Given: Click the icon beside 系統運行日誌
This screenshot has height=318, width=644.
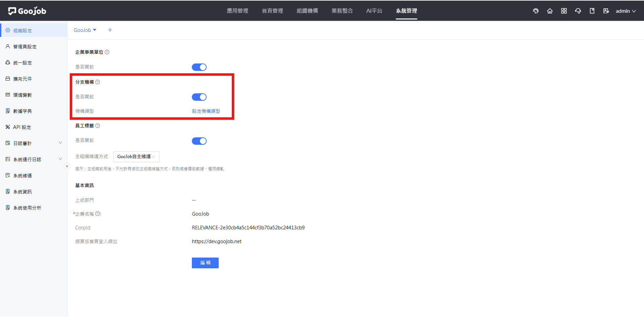Looking at the screenshot, I should (8, 159).
